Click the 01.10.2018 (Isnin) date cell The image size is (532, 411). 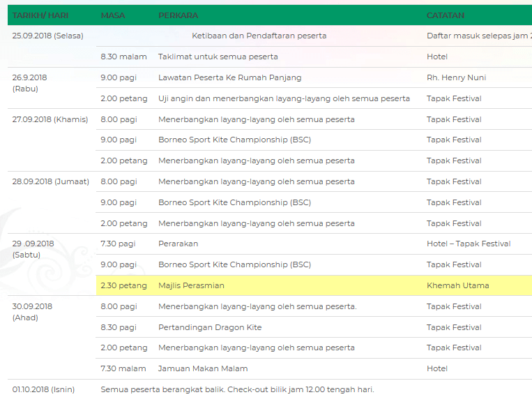point(43,389)
